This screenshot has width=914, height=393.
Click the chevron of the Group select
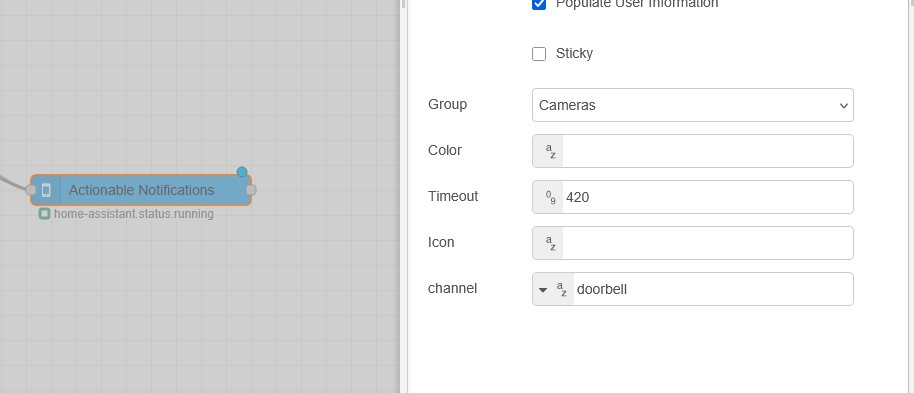tap(843, 106)
